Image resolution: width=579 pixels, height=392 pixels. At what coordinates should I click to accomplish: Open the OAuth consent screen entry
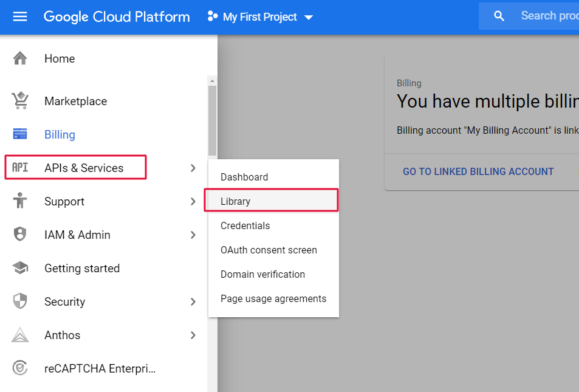pyautogui.click(x=269, y=250)
